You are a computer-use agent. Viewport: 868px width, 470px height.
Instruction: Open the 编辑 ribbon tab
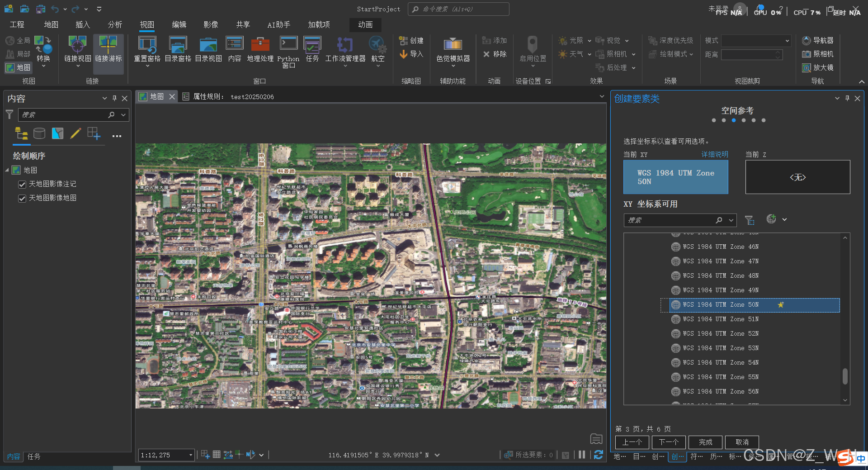[179, 24]
